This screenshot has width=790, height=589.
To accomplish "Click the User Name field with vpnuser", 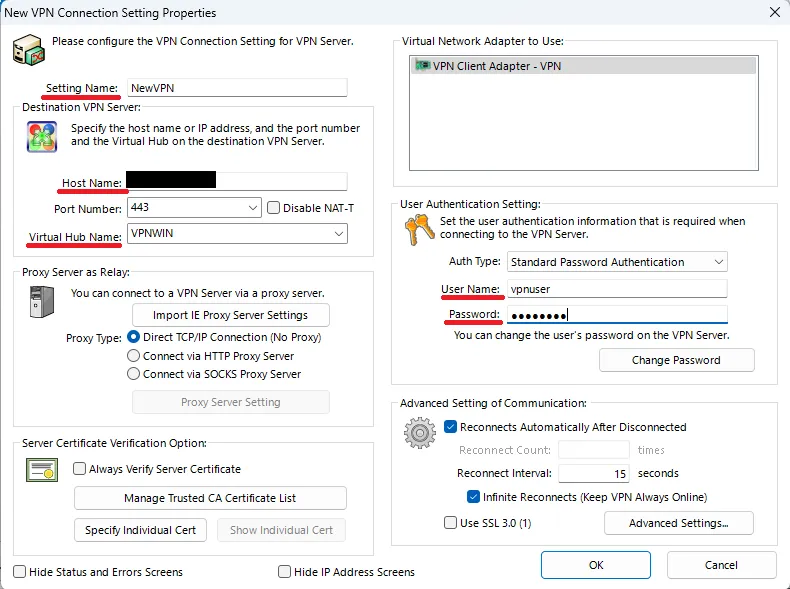I will click(x=617, y=289).
